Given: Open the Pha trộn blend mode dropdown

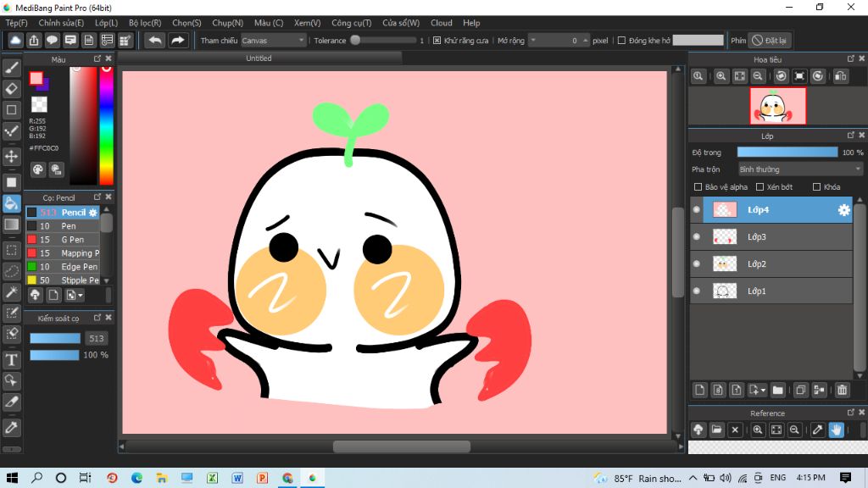Looking at the screenshot, I should coord(799,169).
